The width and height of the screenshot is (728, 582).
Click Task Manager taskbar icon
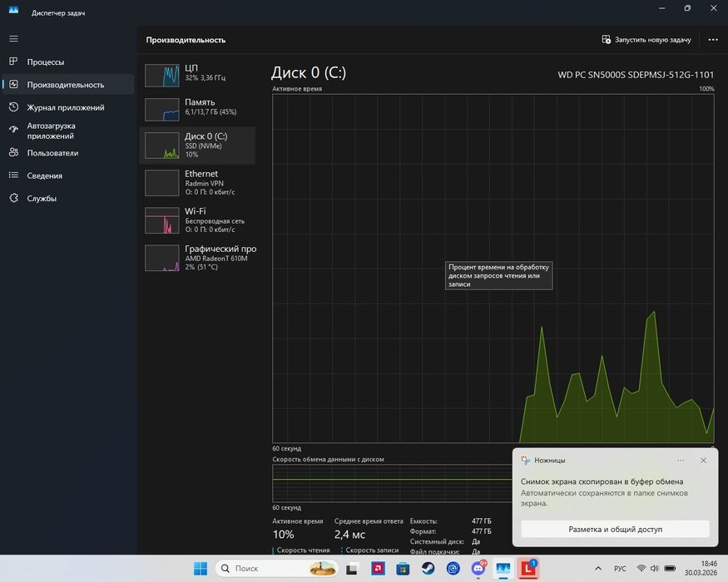(x=503, y=568)
